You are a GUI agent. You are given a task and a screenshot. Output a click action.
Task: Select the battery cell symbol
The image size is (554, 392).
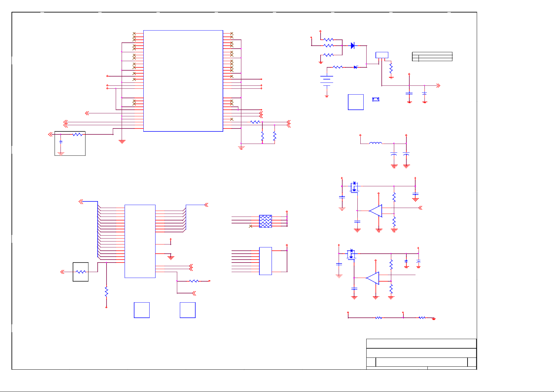pyautogui.click(x=326, y=81)
